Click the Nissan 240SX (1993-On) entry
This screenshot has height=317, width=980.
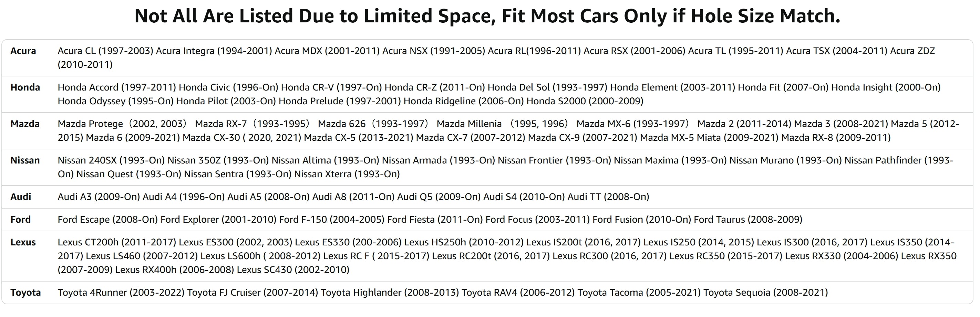111,160
